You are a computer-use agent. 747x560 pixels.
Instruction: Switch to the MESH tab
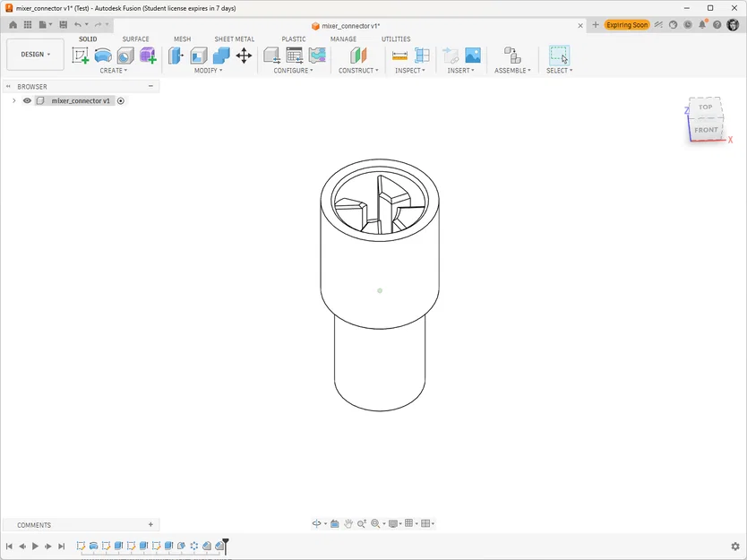(183, 39)
